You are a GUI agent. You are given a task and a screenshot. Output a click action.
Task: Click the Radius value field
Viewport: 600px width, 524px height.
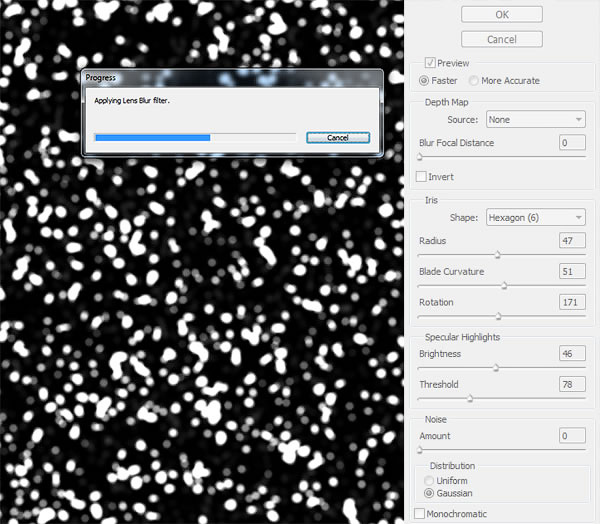coord(572,241)
